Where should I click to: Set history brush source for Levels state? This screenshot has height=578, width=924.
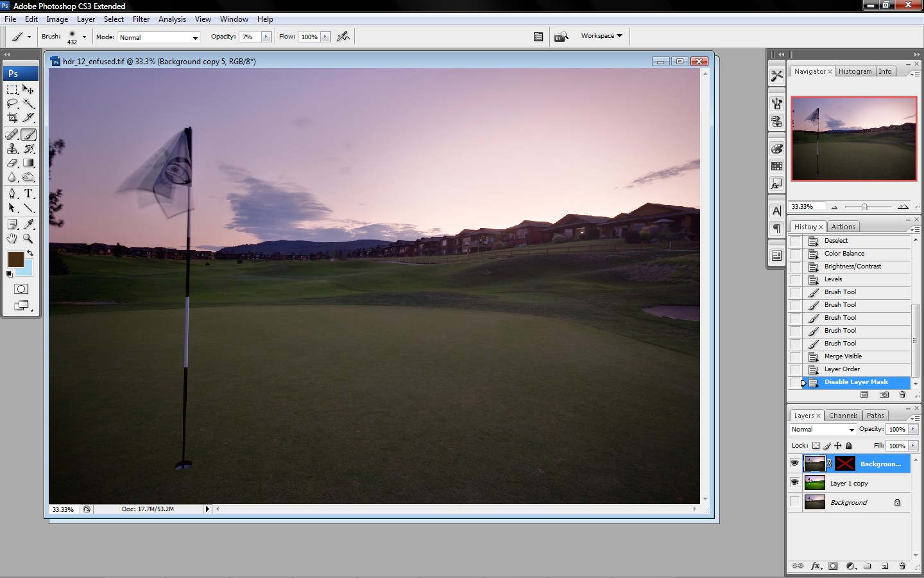tap(796, 279)
